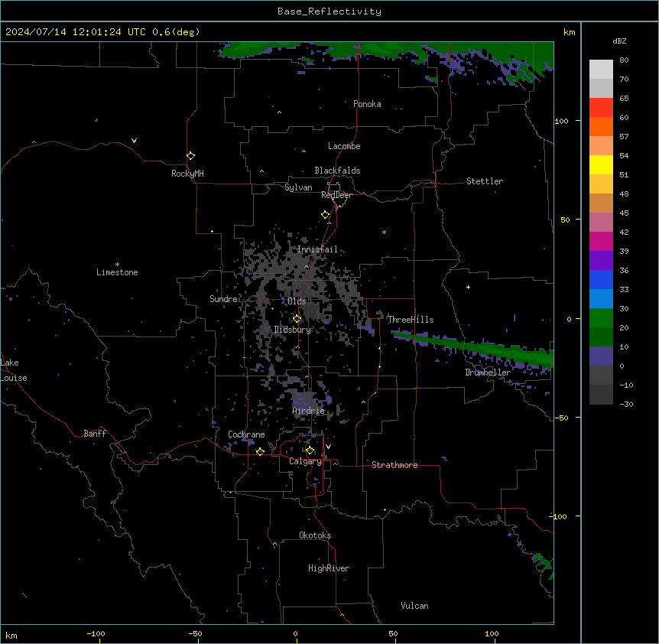Click the yellow diamond marker below Cochrane

coord(260,452)
